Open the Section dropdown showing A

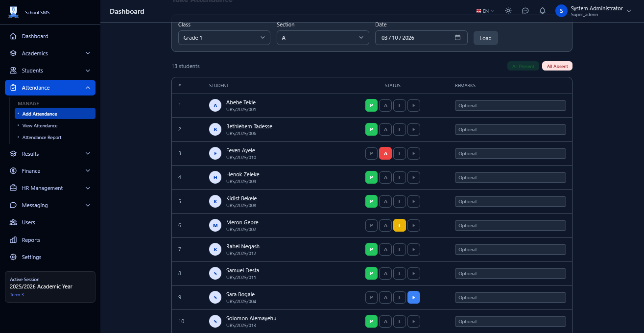(323, 38)
